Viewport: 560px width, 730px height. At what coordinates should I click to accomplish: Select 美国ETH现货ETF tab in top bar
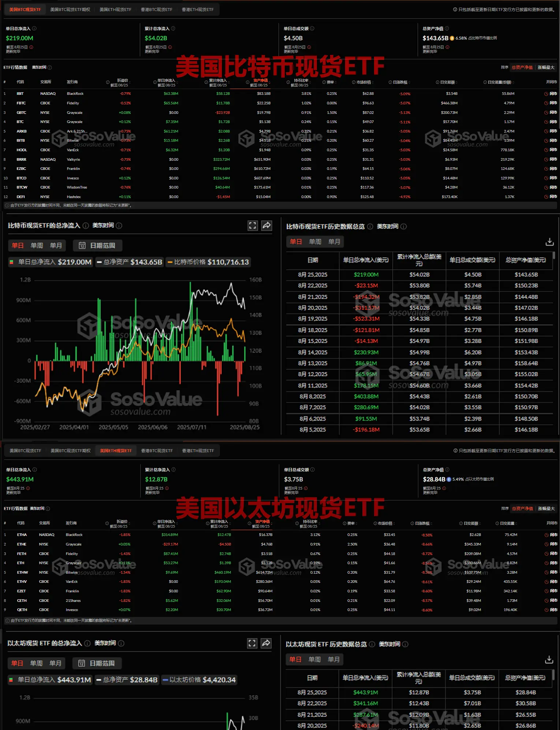click(x=115, y=10)
